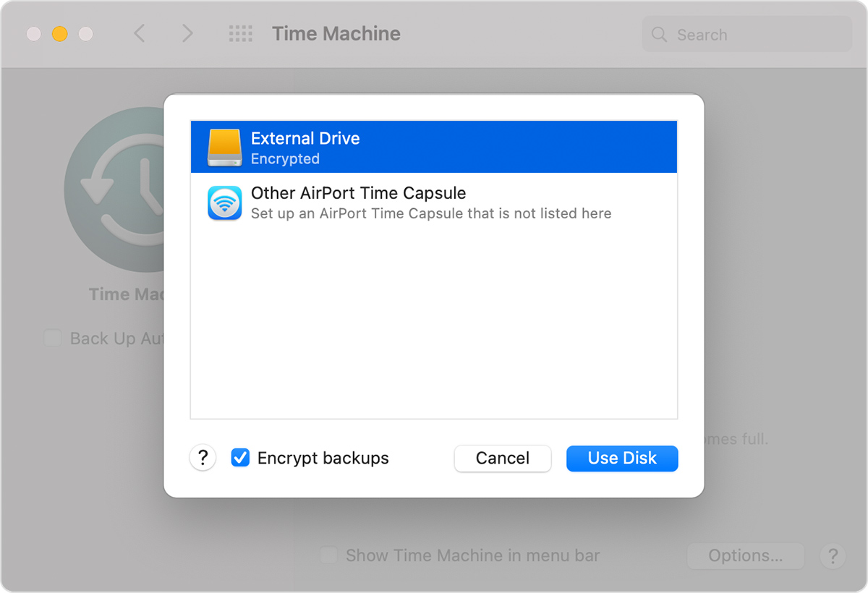
Task: Click the help question mark near Options
Action: tap(833, 556)
